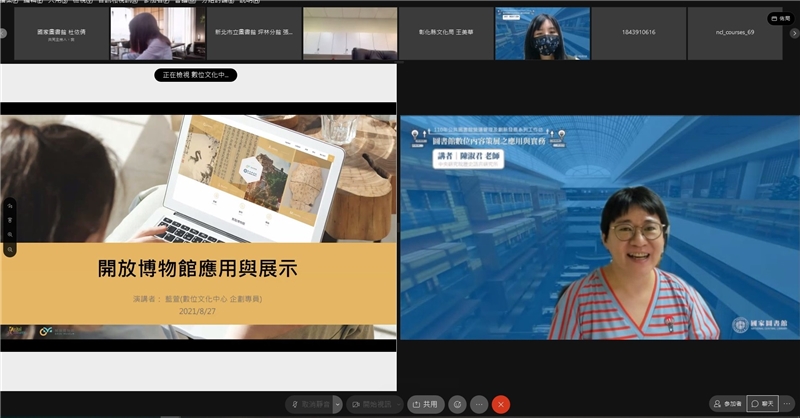Open the Participants (參加者) panel
This screenshot has width=800, height=418.
coord(728,404)
